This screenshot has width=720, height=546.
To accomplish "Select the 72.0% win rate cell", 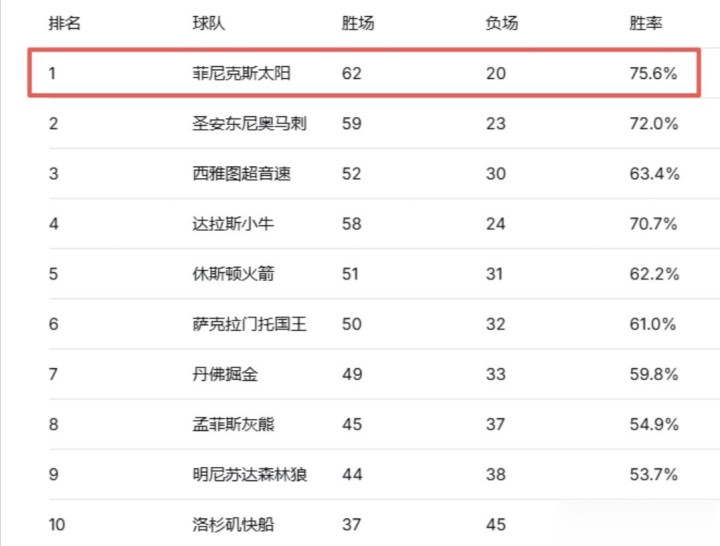I will [648, 124].
